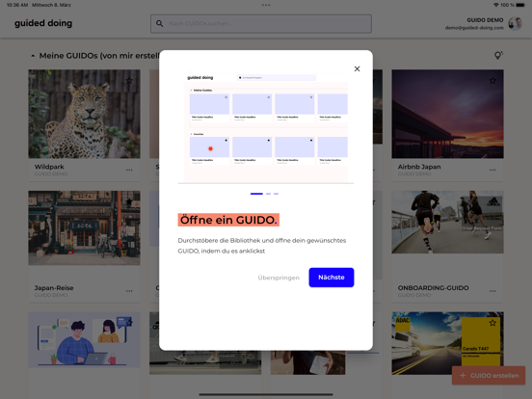Viewport: 532px width, 399px height.
Task: Skip the tour via Überspringen
Action: (x=279, y=278)
